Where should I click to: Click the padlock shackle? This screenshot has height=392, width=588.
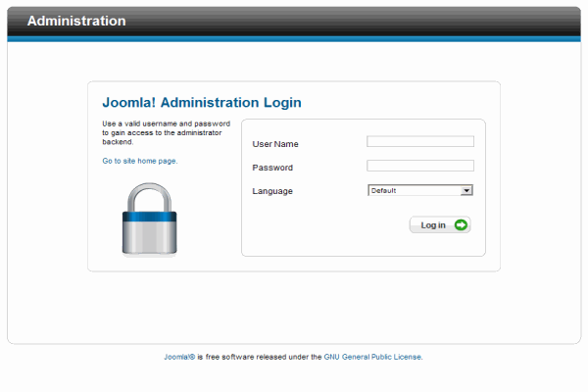[149, 197]
